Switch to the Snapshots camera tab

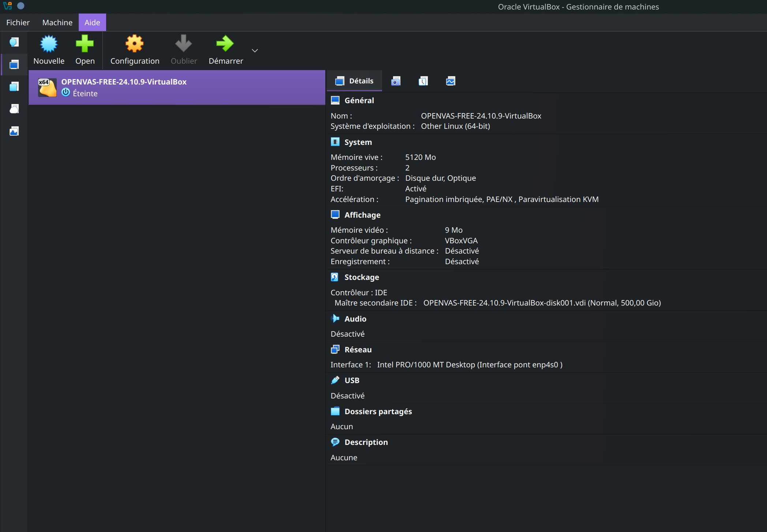tap(396, 81)
